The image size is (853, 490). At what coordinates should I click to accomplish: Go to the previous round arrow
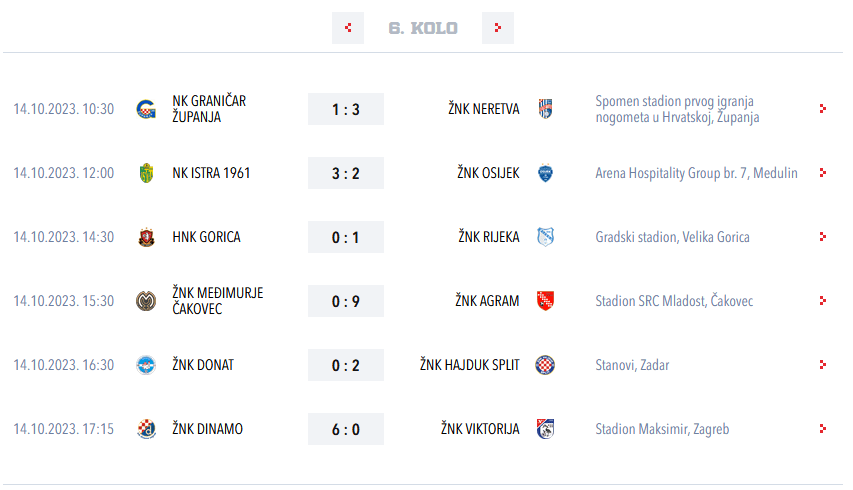pyautogui.click(x=348, y=28)
